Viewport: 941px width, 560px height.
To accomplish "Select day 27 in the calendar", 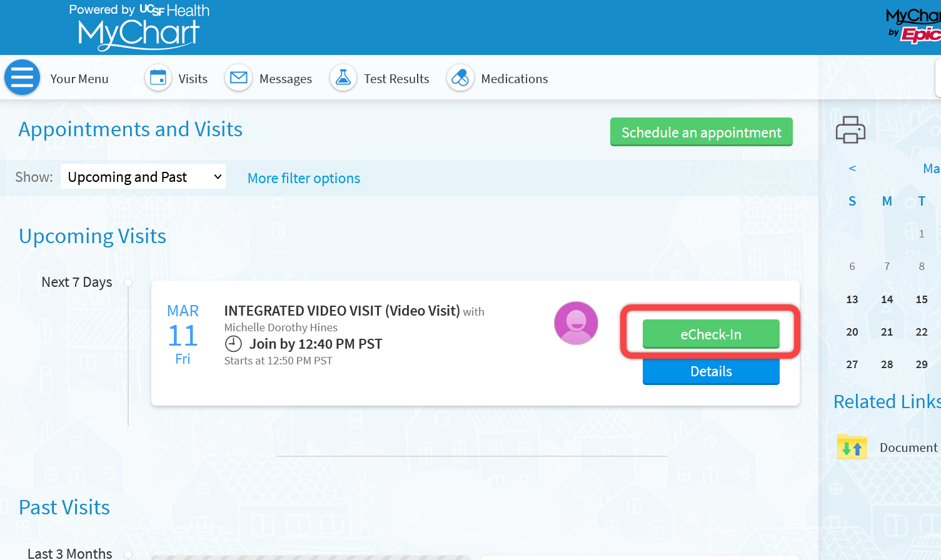I will 852,364.
